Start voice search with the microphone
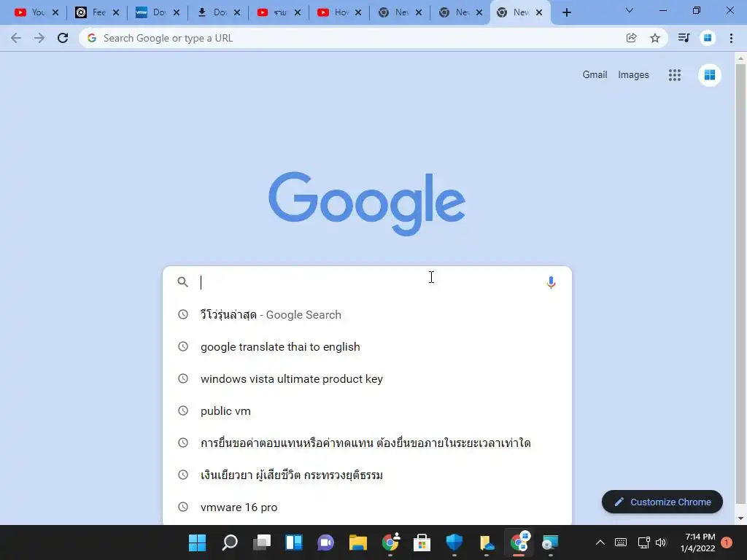This screenshot has height=560, width=747. [x=551, y=282]
